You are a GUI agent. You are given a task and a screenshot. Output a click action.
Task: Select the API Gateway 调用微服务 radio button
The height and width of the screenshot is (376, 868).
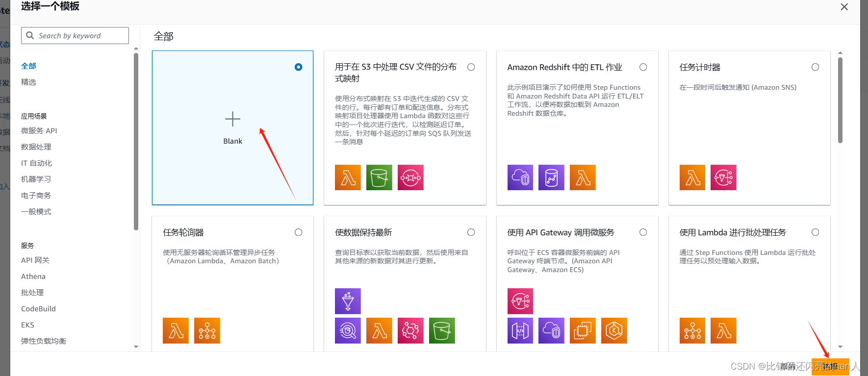tap(643, 232)
